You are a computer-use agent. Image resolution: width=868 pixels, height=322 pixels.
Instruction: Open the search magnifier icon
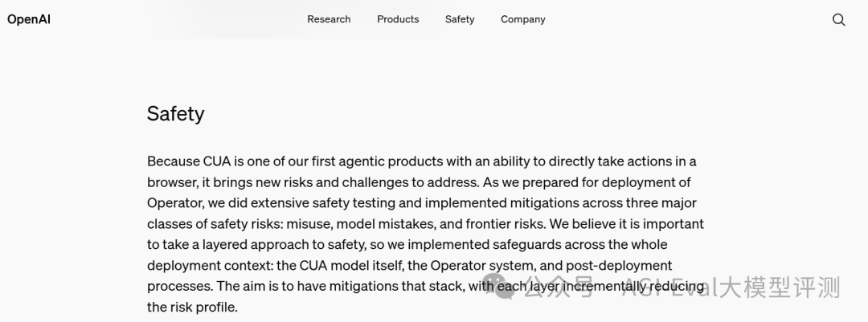[838, 20]
